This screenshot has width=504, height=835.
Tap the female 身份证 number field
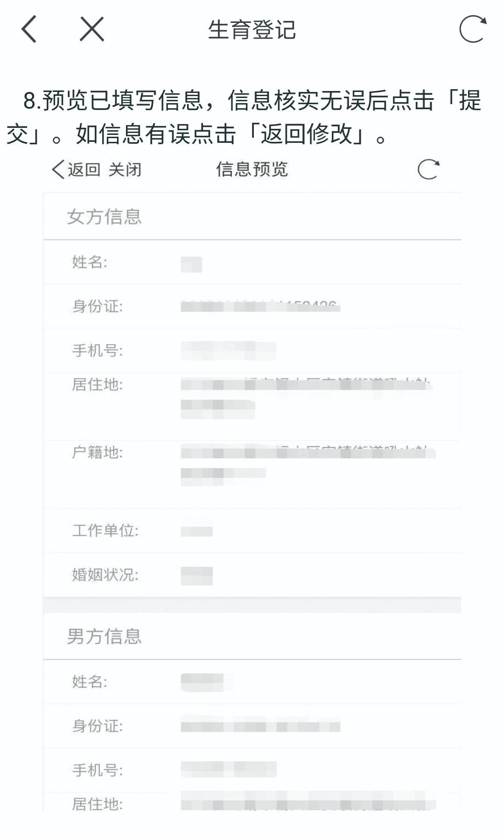[x=260, y=307]
